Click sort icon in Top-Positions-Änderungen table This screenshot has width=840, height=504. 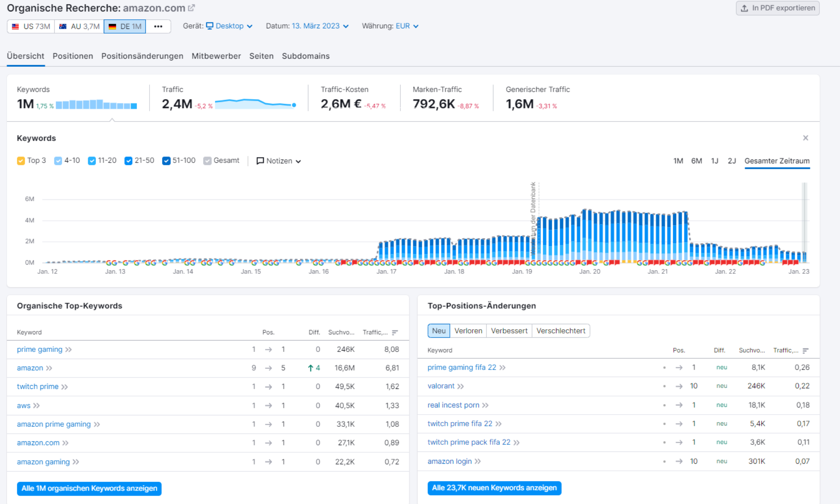click(x=806, y=351)
